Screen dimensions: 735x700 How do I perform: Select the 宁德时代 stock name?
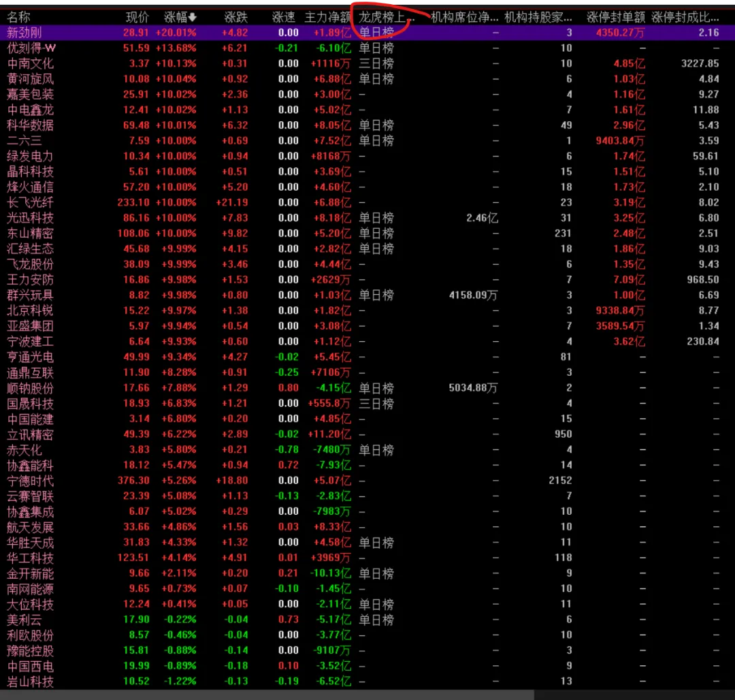(x=31, y=481)
